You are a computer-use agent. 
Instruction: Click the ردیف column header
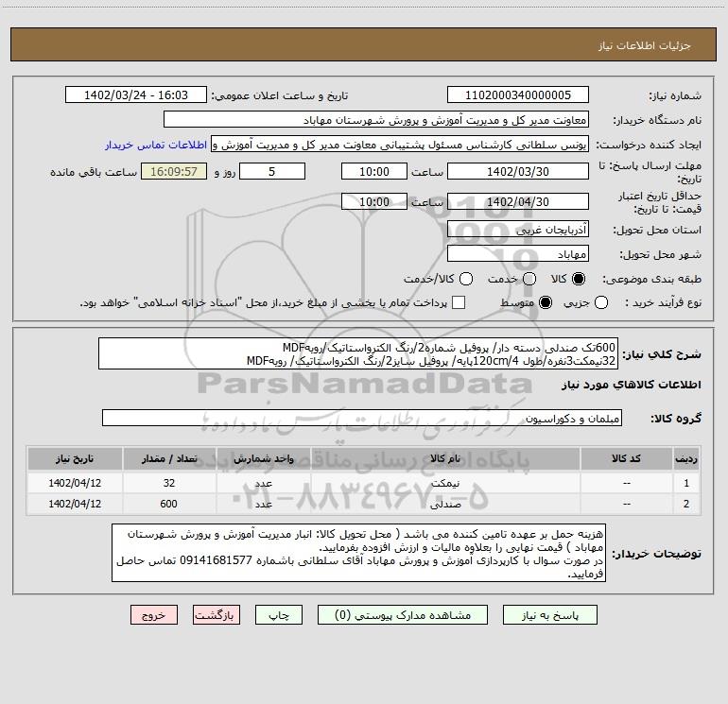tap(686, 458)
